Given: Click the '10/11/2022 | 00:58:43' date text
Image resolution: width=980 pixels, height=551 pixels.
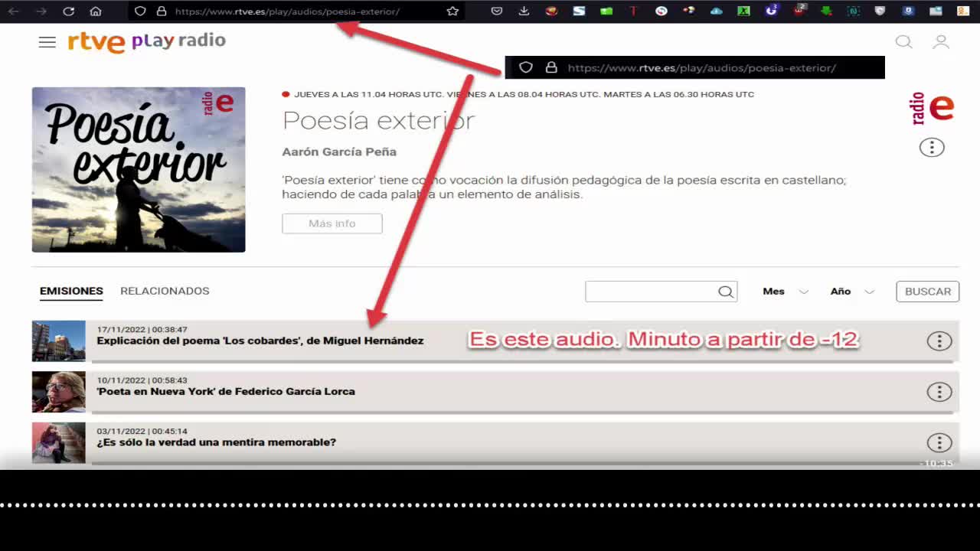Looking at the screenshot, I should [x=142, y=380].
